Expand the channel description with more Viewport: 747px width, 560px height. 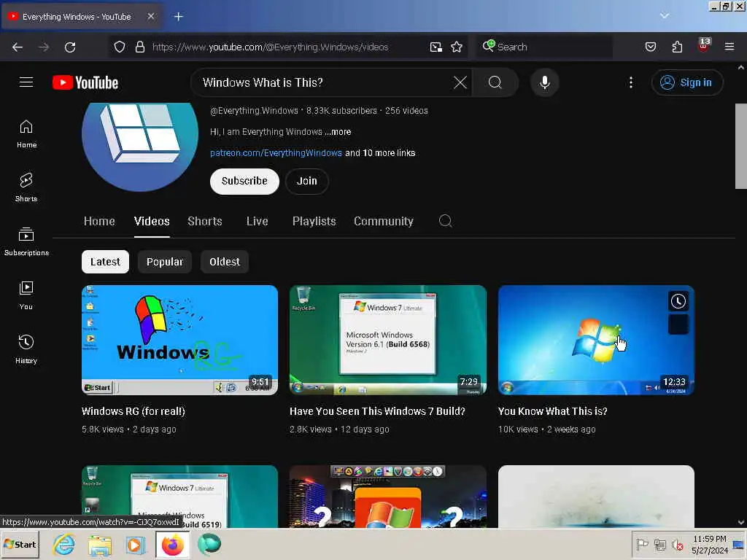coord(338,132)
